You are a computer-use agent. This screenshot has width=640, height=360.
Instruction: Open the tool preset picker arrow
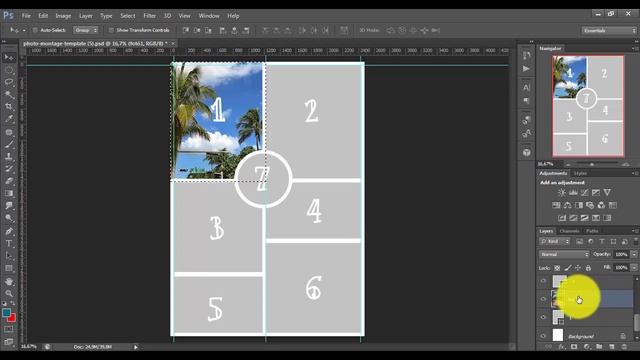[24, 30]
